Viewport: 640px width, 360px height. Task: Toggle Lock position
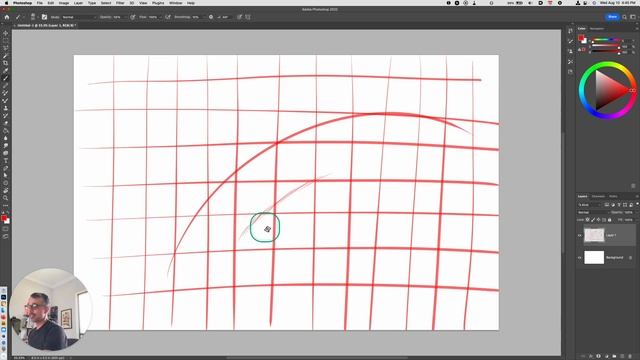point(598,220)
